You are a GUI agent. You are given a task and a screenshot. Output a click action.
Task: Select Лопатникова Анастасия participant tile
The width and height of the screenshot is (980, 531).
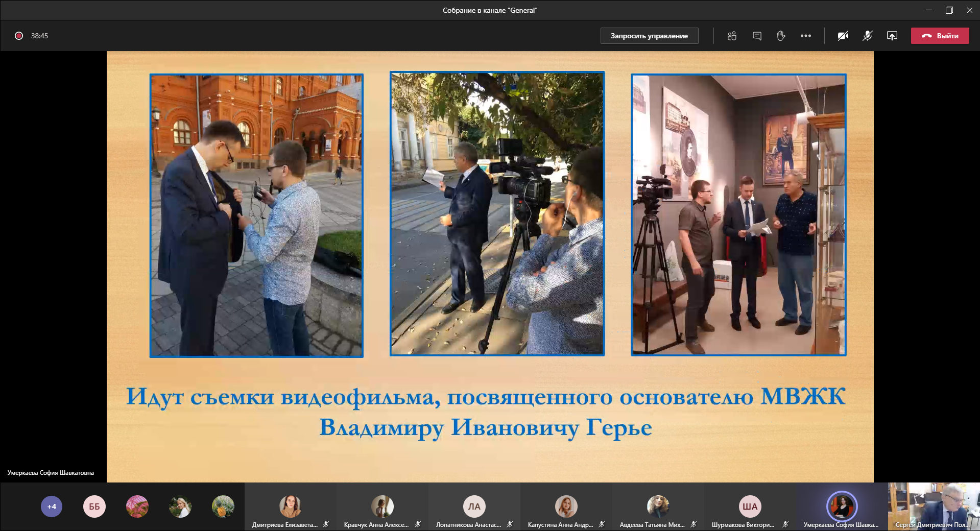[474, 507]
